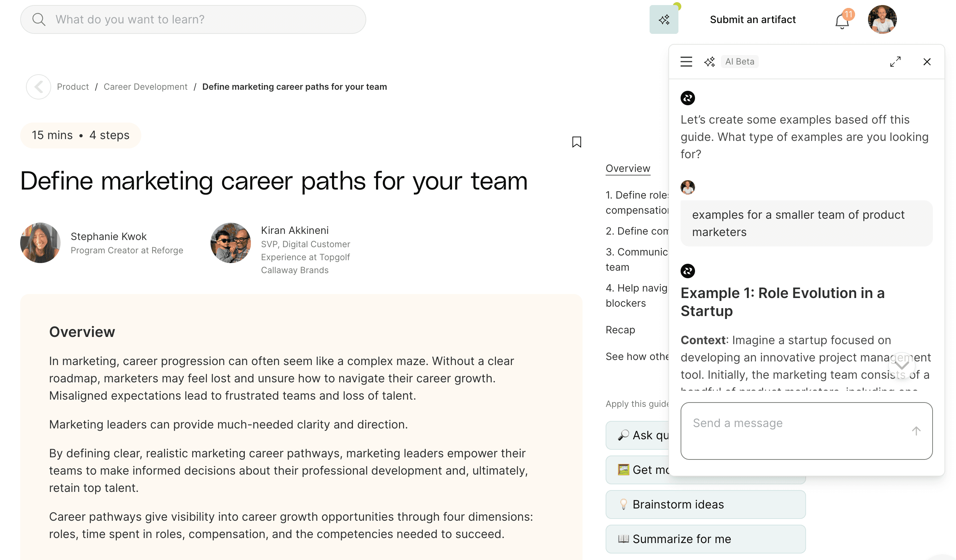Open your profile avatar menu

point(882,19)
